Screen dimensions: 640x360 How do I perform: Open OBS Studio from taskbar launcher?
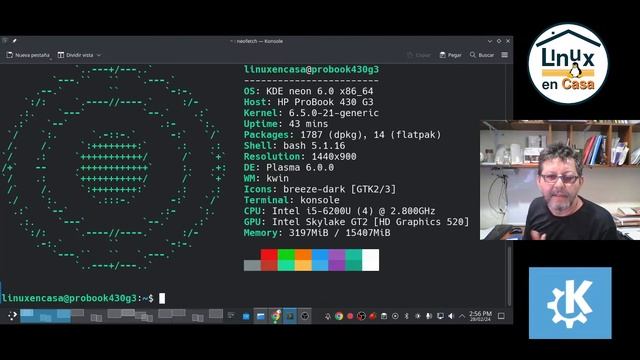coord(304,316)
